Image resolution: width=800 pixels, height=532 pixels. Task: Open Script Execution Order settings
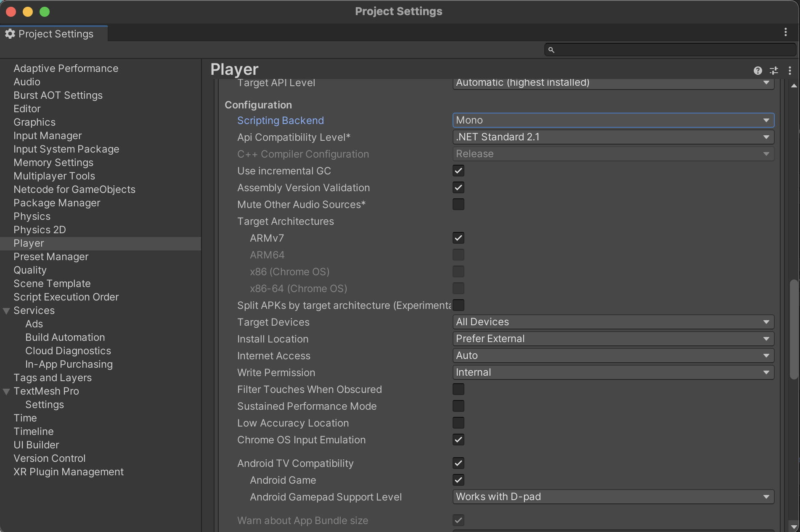pos(66,297)
